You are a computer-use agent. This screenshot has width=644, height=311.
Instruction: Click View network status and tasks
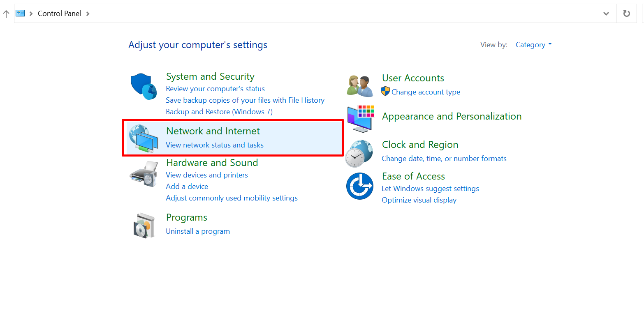(x=215, y=145)
